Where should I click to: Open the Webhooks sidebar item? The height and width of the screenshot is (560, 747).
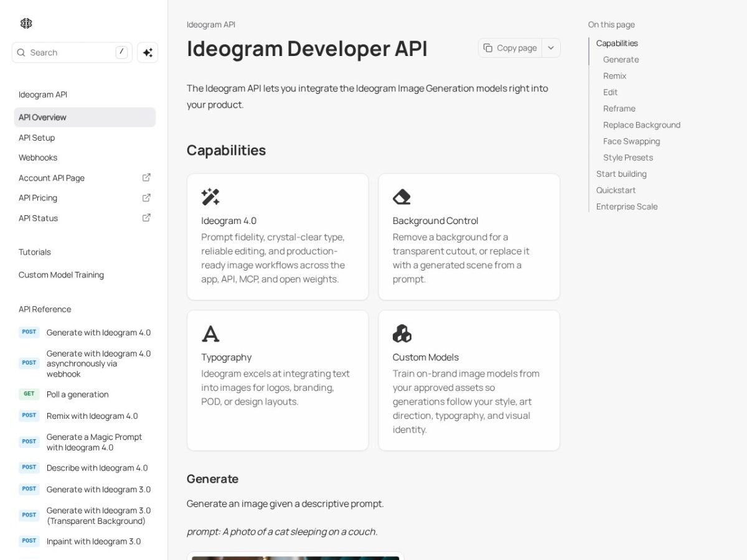[85, 157]
